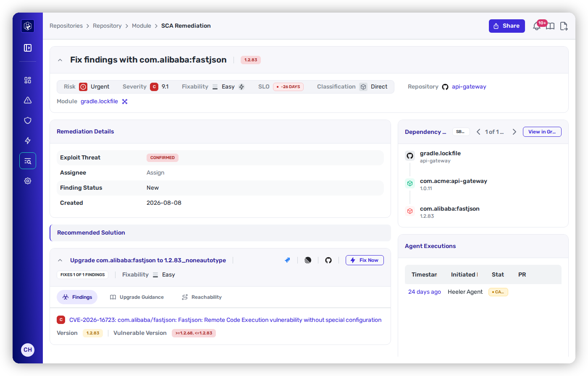Toggle the sidebar panel collapse icon
588x376 pixels.
28,48
